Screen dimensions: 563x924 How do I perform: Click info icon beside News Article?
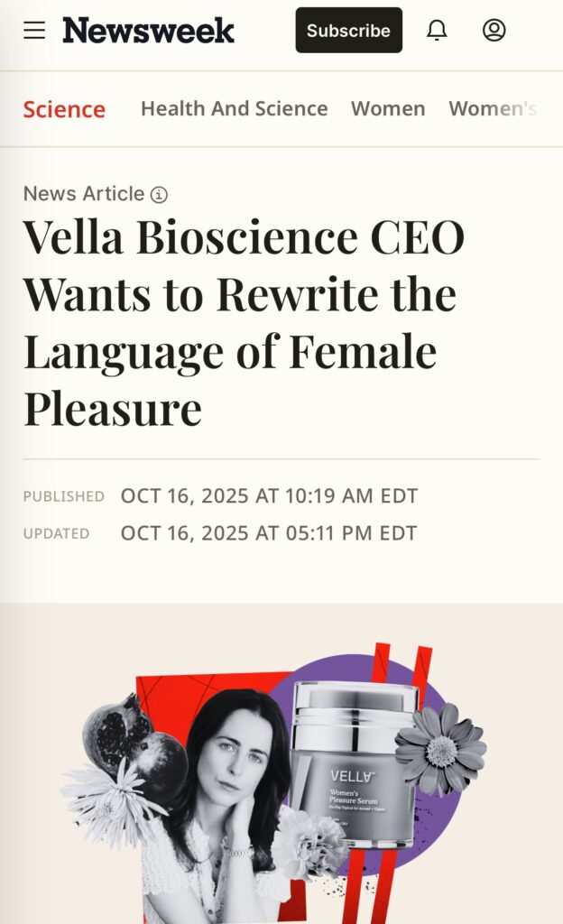(x=159, y=195)
